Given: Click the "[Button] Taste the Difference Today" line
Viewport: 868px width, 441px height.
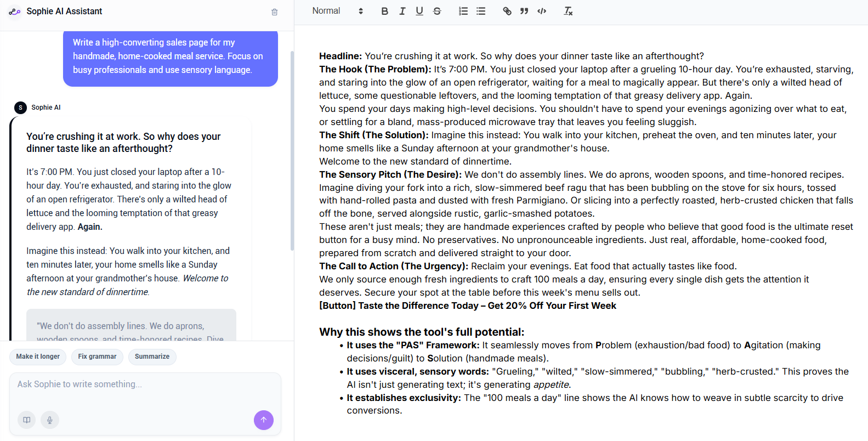Looking at the screenshot, I should [x=468, y=306].
